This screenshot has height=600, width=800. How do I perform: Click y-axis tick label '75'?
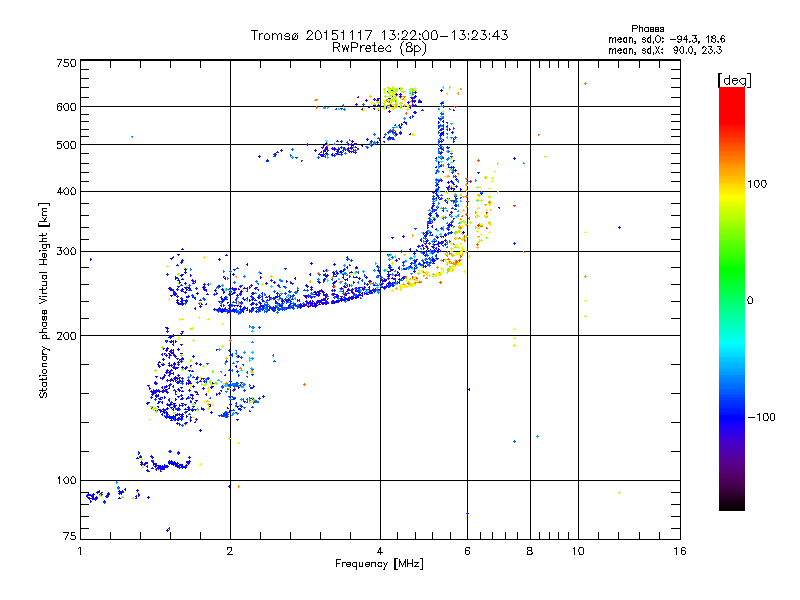coord(70,536)
